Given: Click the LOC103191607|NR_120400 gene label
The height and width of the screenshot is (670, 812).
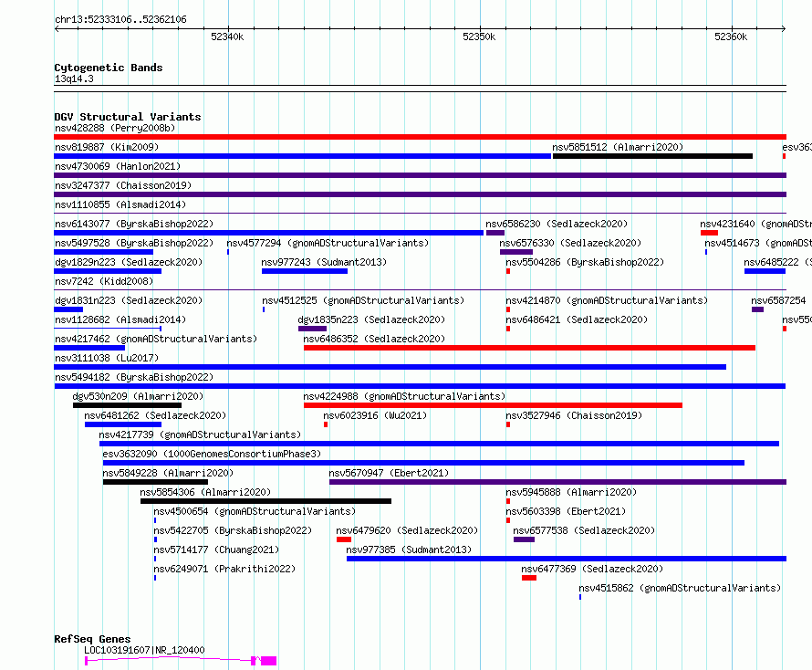Looking at the screenshot, I should click(144, 650).
